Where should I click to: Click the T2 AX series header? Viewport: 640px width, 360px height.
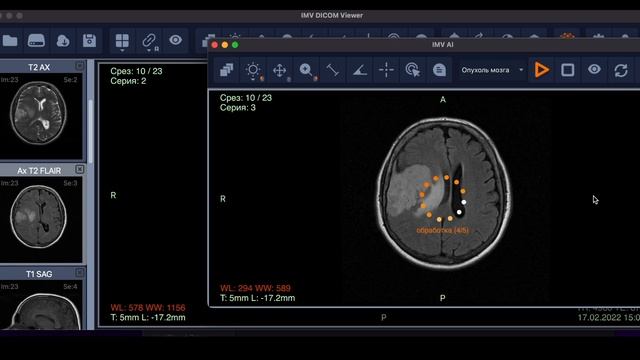pos(39,67)
